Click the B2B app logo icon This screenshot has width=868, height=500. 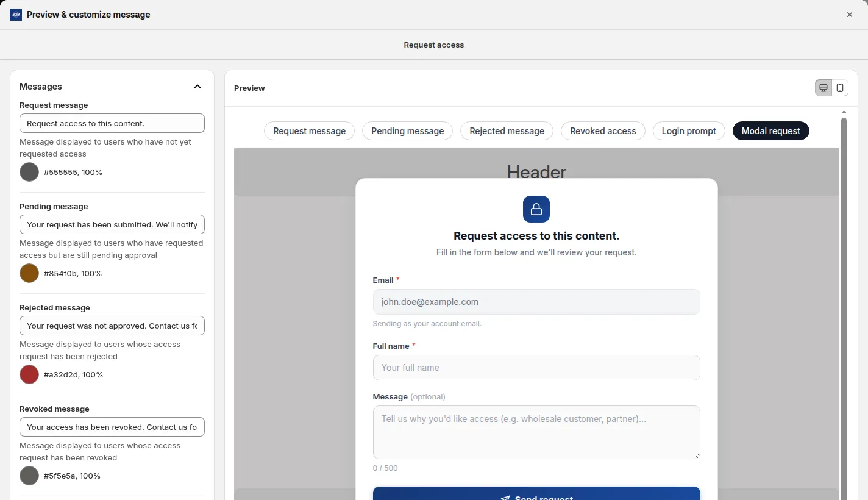click(16, 15)
